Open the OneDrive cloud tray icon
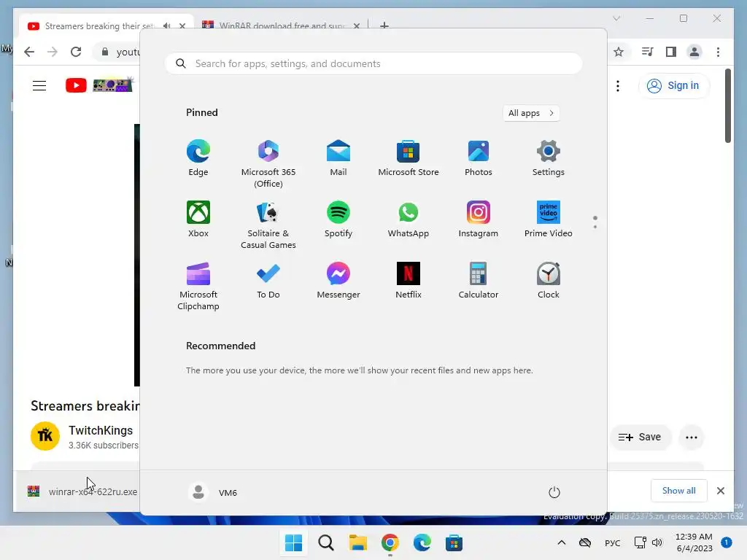The height and width of the screenshot is (560, 747). (585, 542)
